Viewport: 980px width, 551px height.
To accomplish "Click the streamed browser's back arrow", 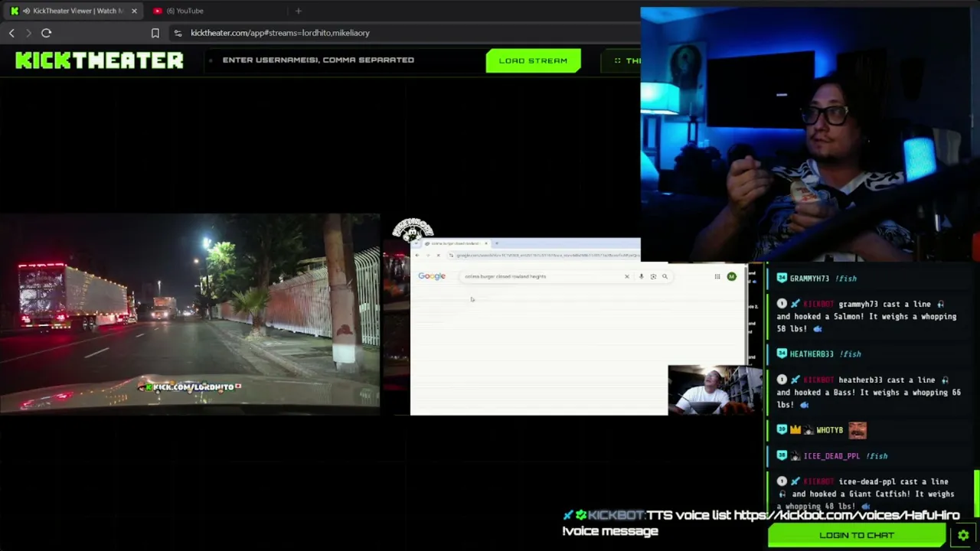I will click(x=417, y=255).
